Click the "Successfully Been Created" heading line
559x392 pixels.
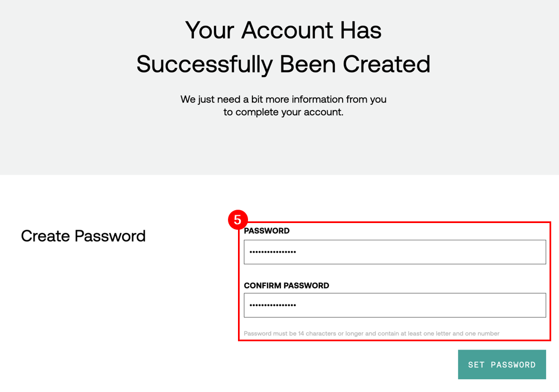(x=283, y=64)
